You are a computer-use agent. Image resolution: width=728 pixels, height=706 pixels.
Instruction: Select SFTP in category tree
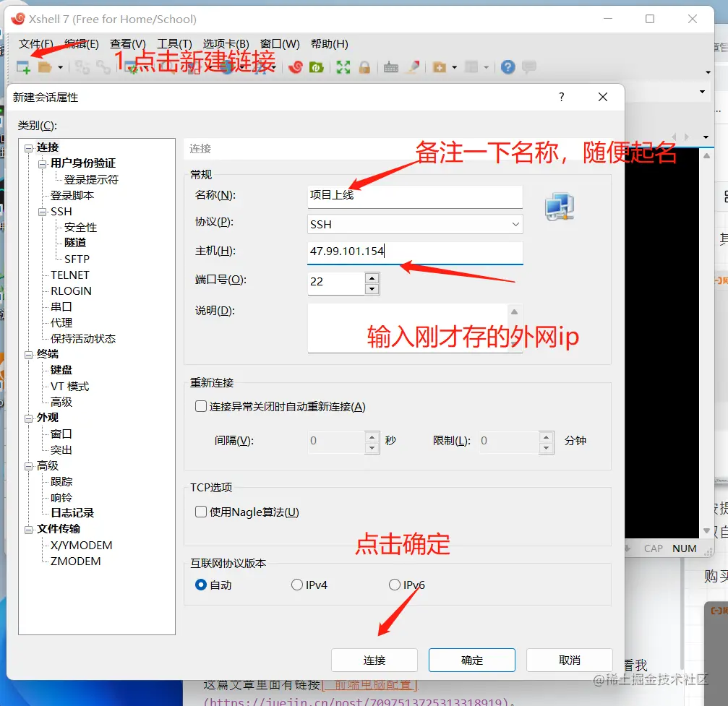coord(77,259)
